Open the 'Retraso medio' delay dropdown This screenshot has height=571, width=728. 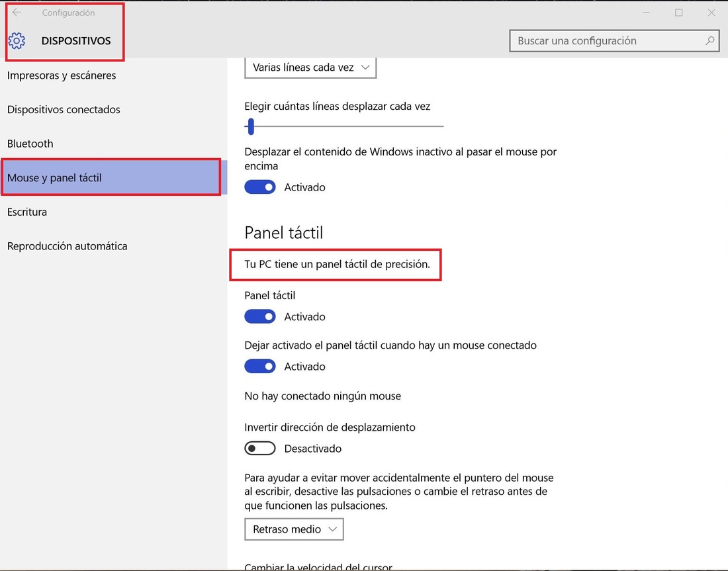point(294,529)
